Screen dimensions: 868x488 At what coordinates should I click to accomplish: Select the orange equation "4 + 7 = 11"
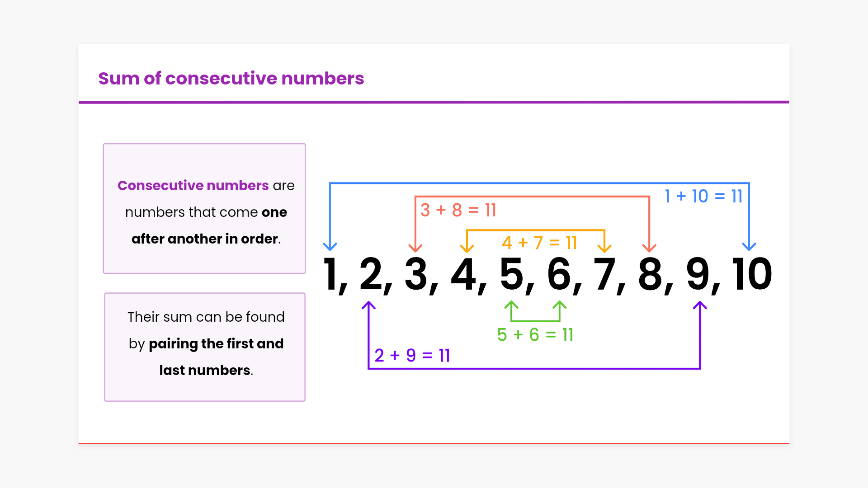539,243
